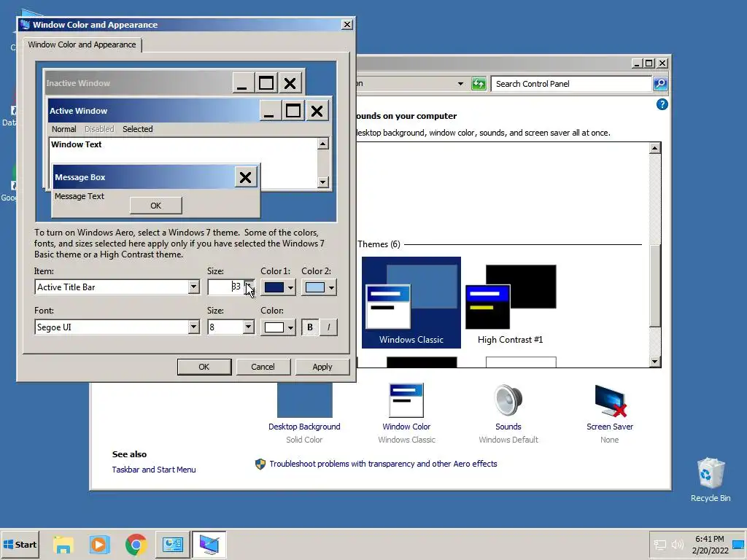Open the Item dropdown showing Active Title Bar
Viewport: 747px width, 560px height.
(x=117, y=287)
